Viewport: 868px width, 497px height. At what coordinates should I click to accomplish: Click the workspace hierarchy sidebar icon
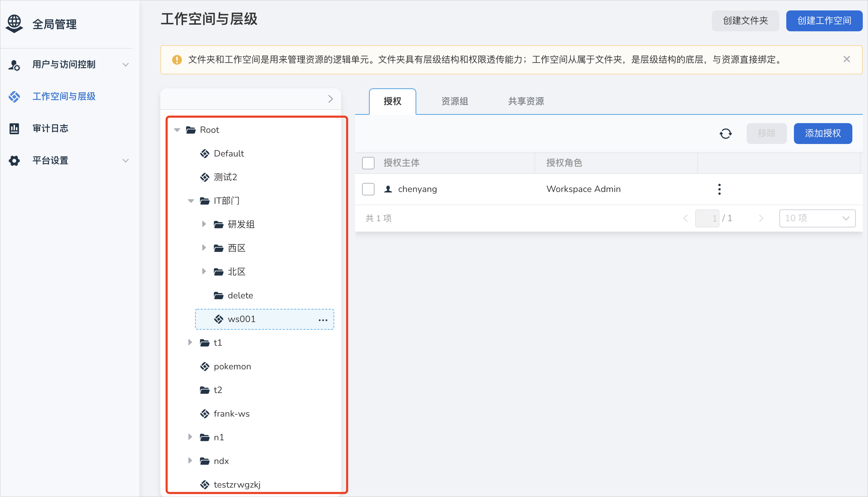coord(14,97)
